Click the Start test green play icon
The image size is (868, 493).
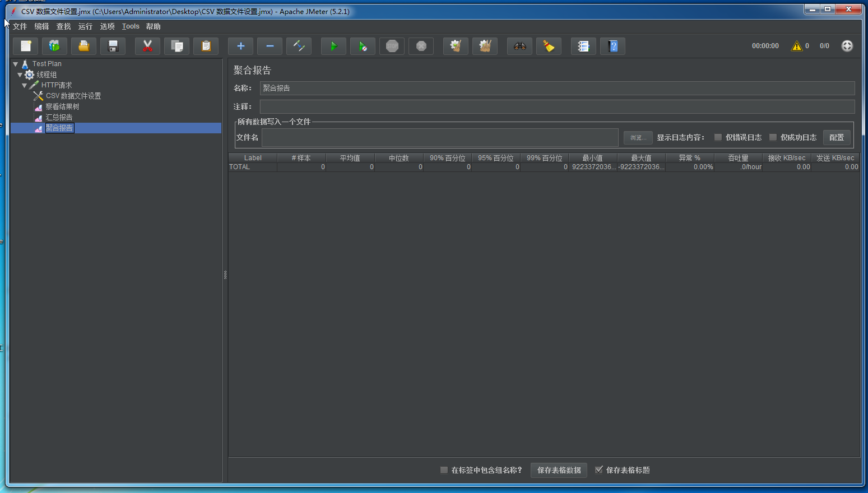pyautogui.click(x=333, y=46)
